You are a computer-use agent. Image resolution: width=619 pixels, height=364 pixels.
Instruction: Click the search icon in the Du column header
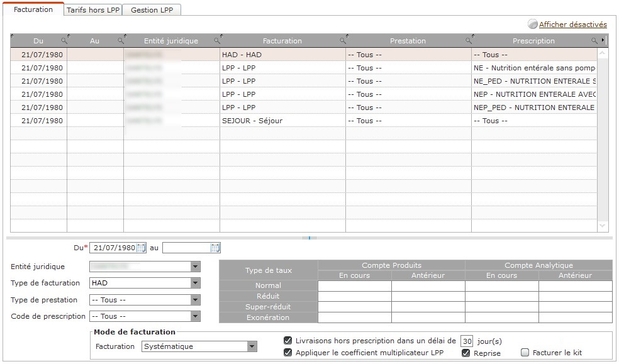64,41
